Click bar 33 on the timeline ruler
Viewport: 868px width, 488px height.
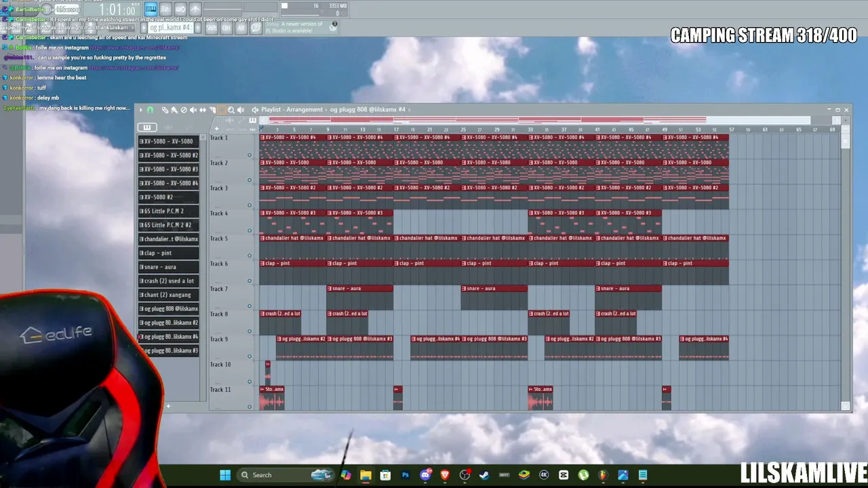coord(530,129)
